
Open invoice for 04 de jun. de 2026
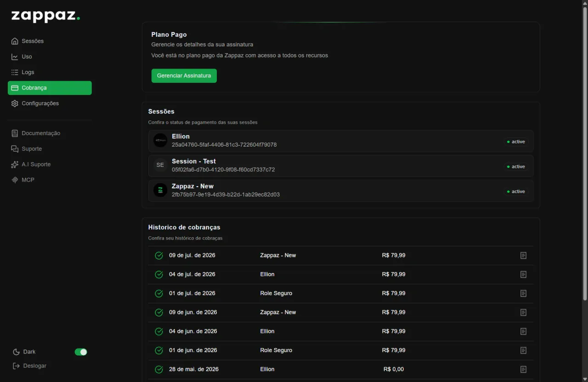tap(523, 331)
